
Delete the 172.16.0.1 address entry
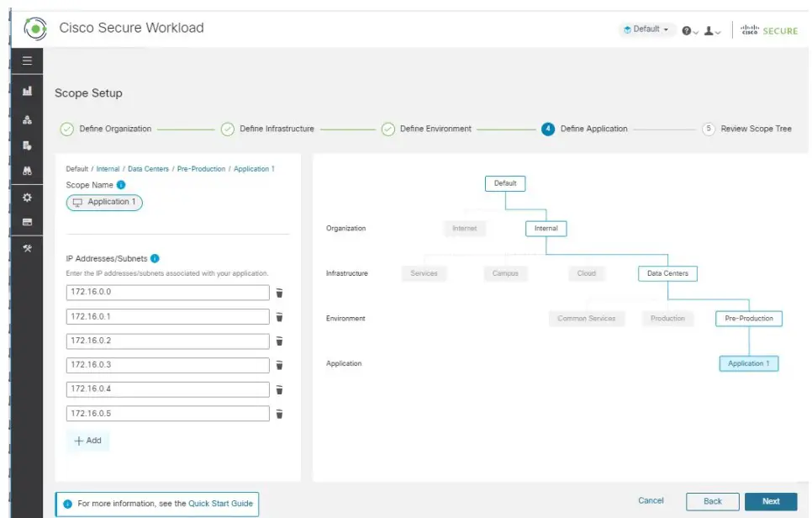(279, 317)
